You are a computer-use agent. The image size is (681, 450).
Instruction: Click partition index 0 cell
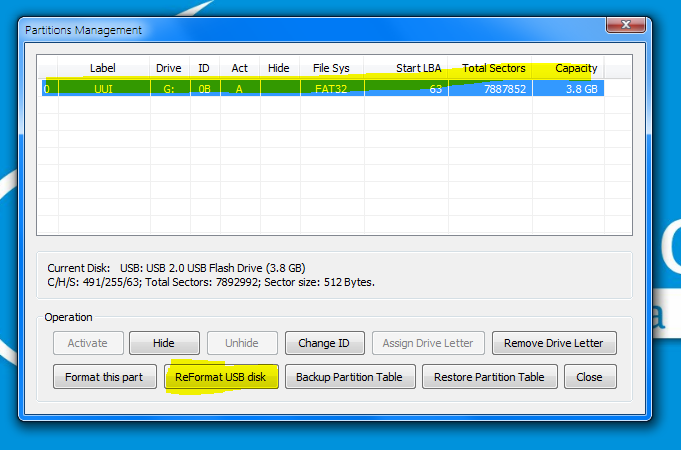pos(50,89)
